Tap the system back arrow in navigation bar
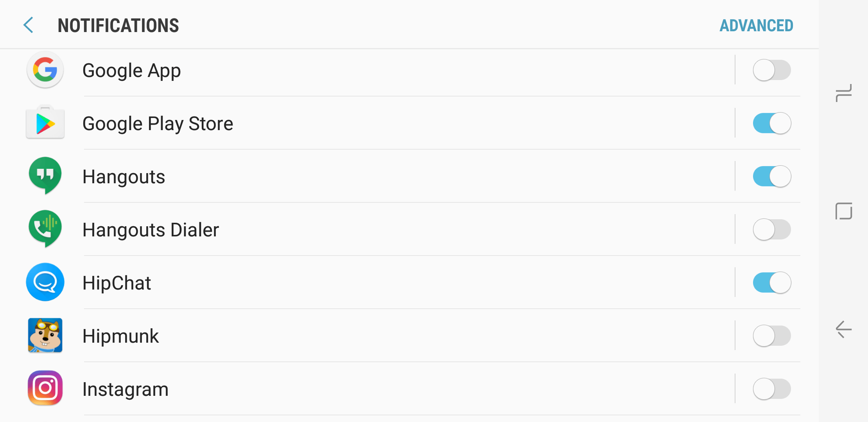 (x=844, y=329)
